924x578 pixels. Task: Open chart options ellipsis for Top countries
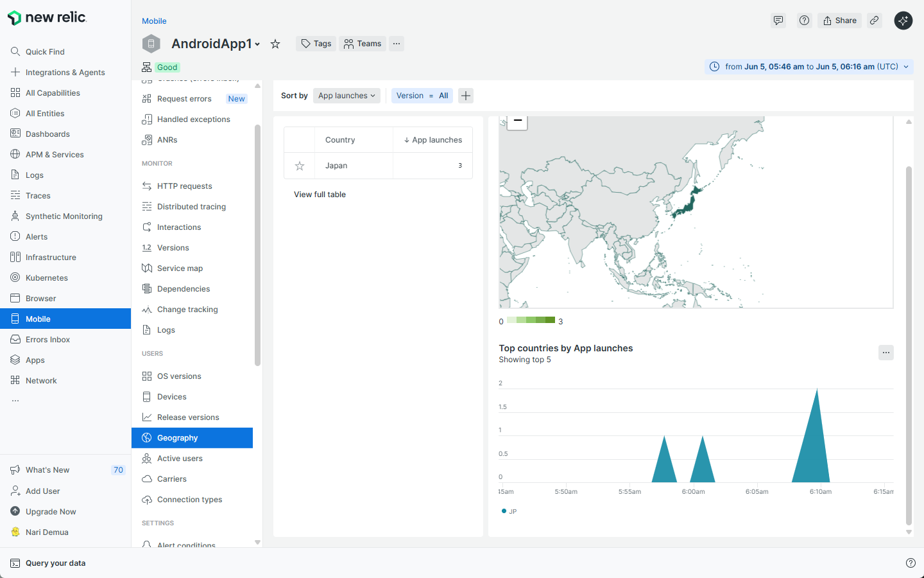tap(886, 353)
